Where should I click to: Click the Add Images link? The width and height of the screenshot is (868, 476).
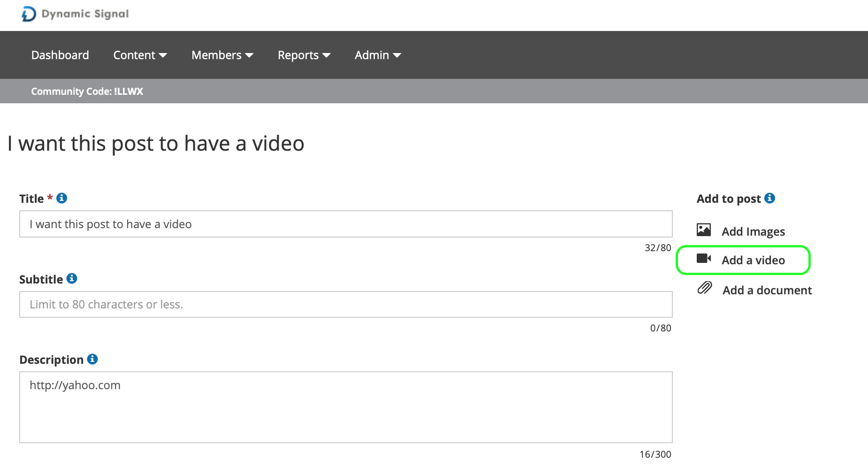point(753,231)
